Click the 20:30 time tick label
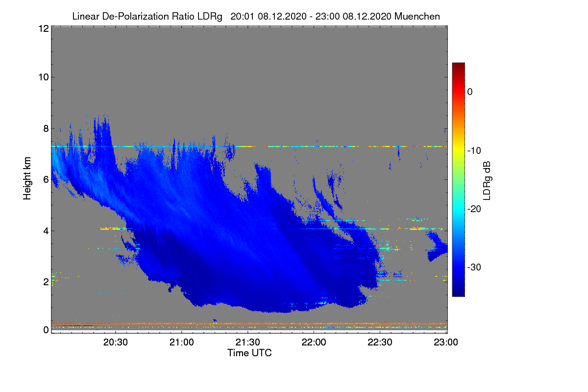The height and width of the screenshot is (392, 588). 116,343
